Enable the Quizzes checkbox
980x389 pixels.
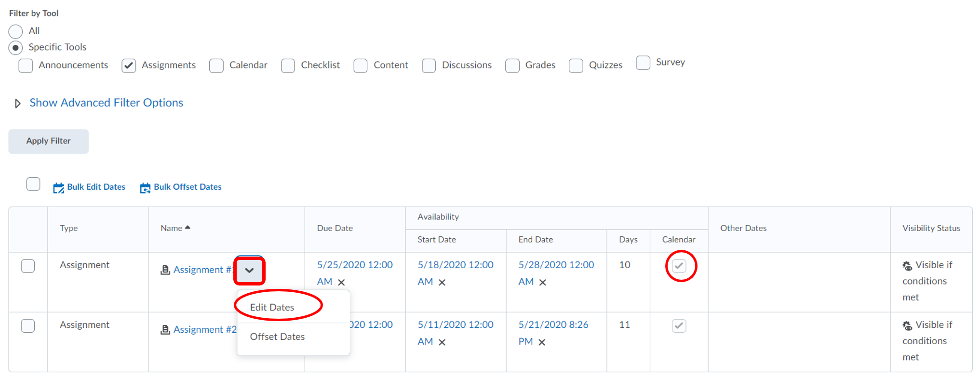pos(576,65)
